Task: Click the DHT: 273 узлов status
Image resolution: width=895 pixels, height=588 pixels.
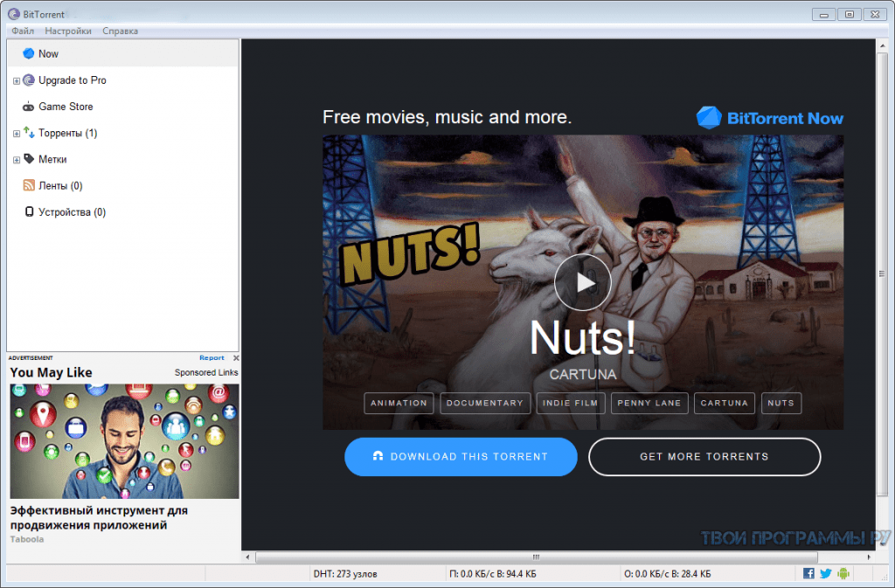Action: (x=345, y=574)
